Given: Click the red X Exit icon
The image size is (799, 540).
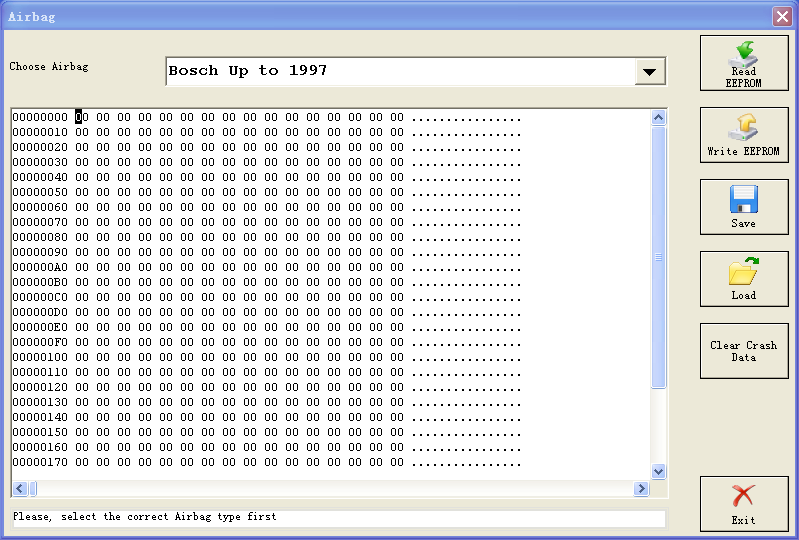Looking at the screenshot, I should tap(743, 496).
